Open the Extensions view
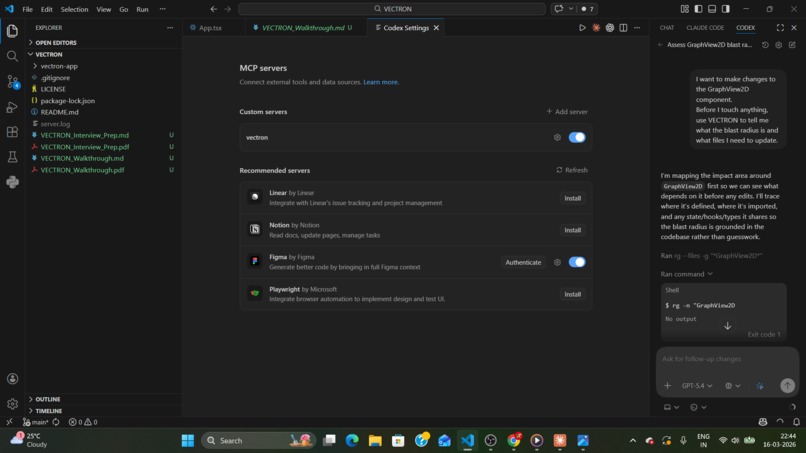 [x=12, y=132]
